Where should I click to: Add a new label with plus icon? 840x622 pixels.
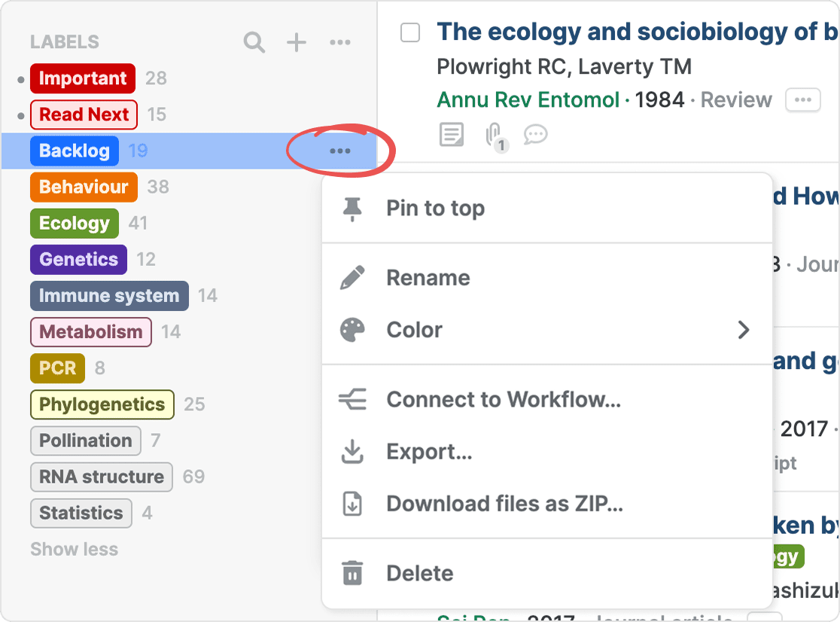point(297,43)
